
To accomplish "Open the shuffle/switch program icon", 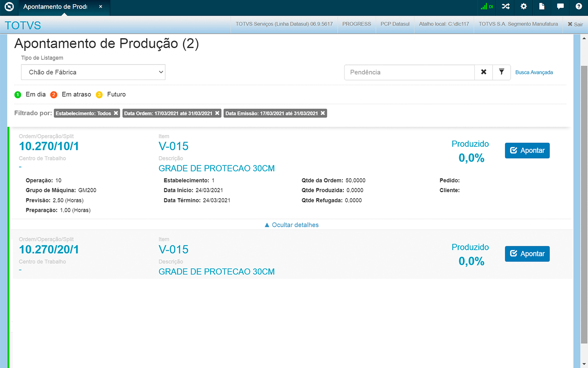I will 505,6.
